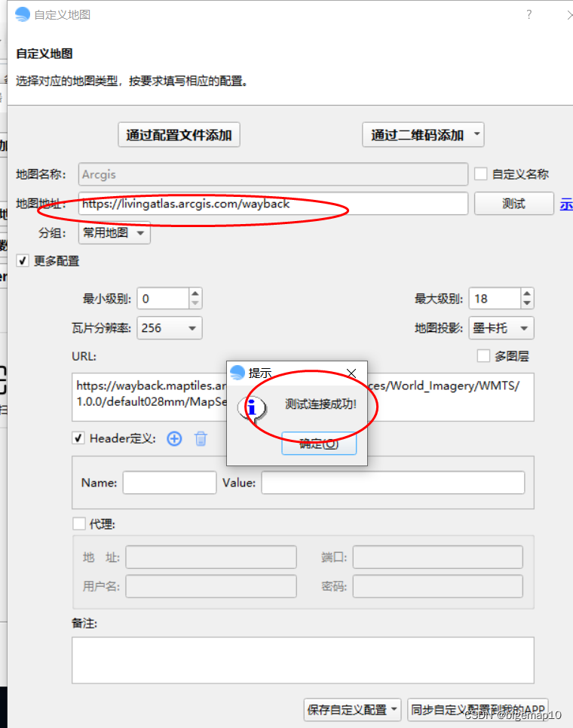
Task: Click the info icon in 提示 dialog
Action: 252,409
